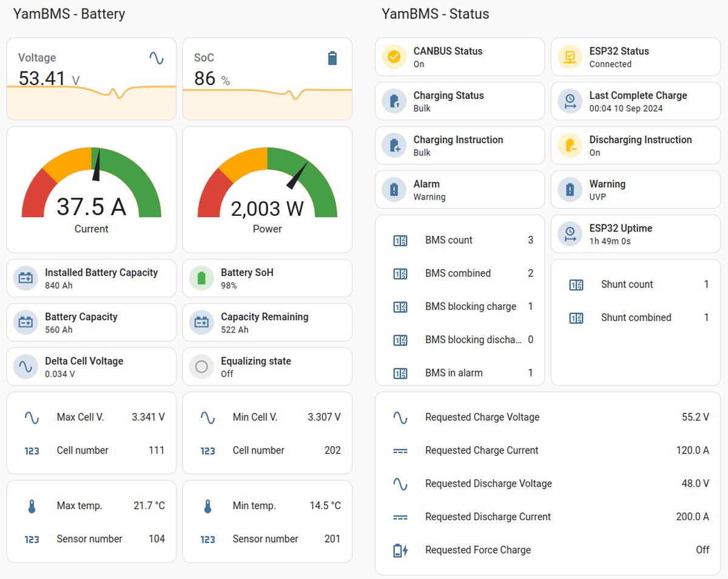Click the Sensor number '201' value
The image size is (728, 579).
coord(332,539)
